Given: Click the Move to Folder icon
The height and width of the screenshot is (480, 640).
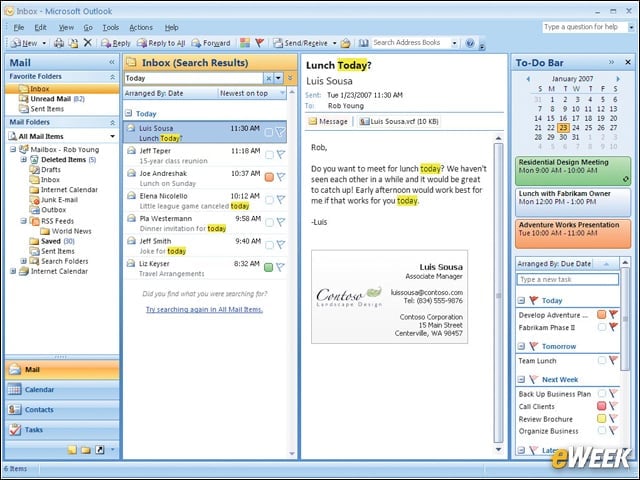Looking at the screenshot, I should tap(73, 43).
